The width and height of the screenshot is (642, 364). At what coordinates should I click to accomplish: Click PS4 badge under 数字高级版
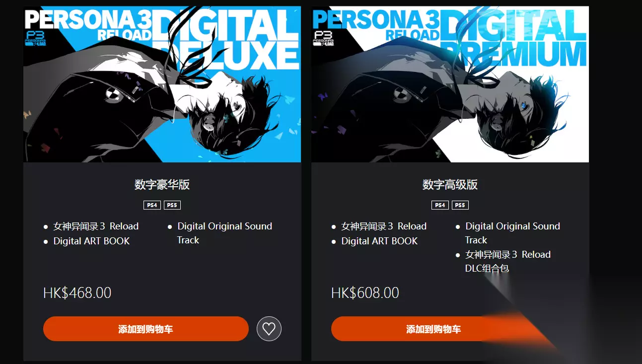pos(440,205)
